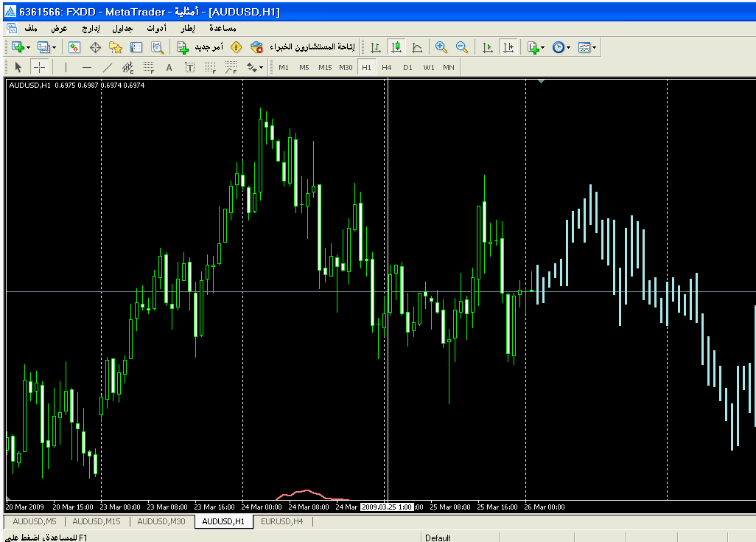Draw a vertical line tool
Viewport: 756px width, 542px height.
(66, 68)
